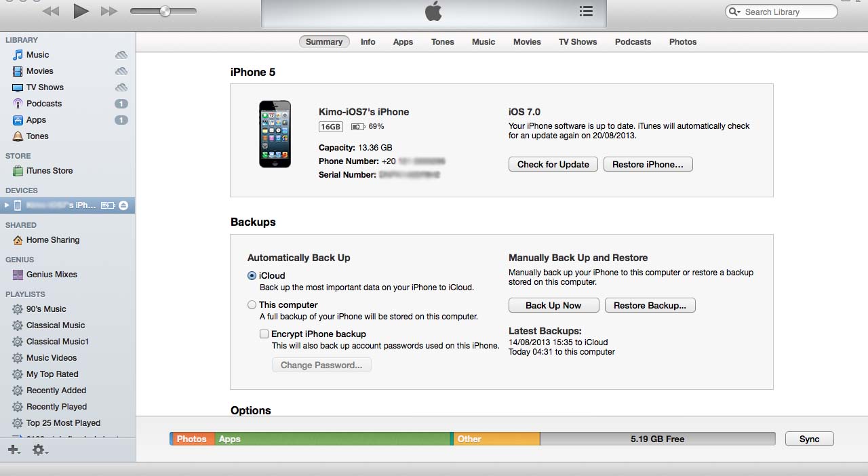Viewport: 868px width, 476px height.
Task: Switch to the Podcasts tab
Action: [x=633, y=42]
